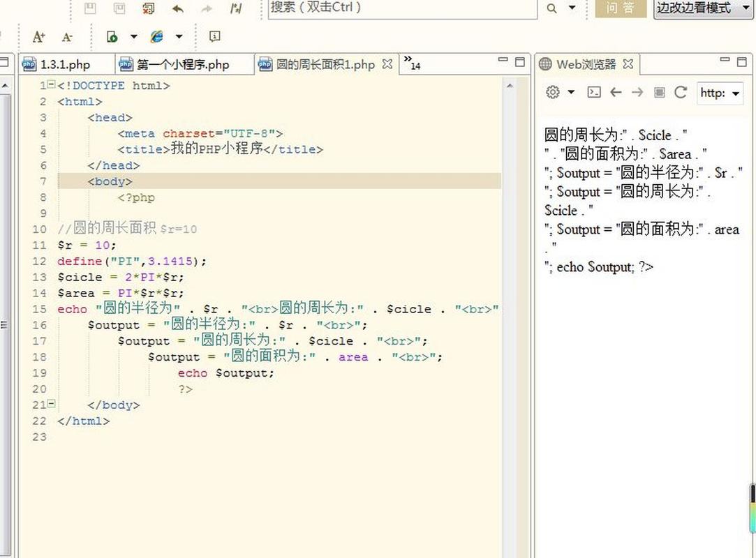Screen dimensions: 756x558
Task: Click the red close-file toolbar icon
Action: pos(149,8)
